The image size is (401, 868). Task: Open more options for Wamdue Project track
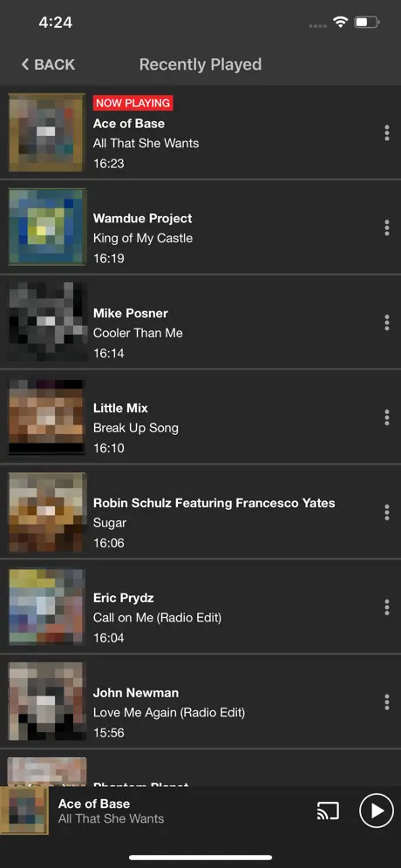point(386,227)
